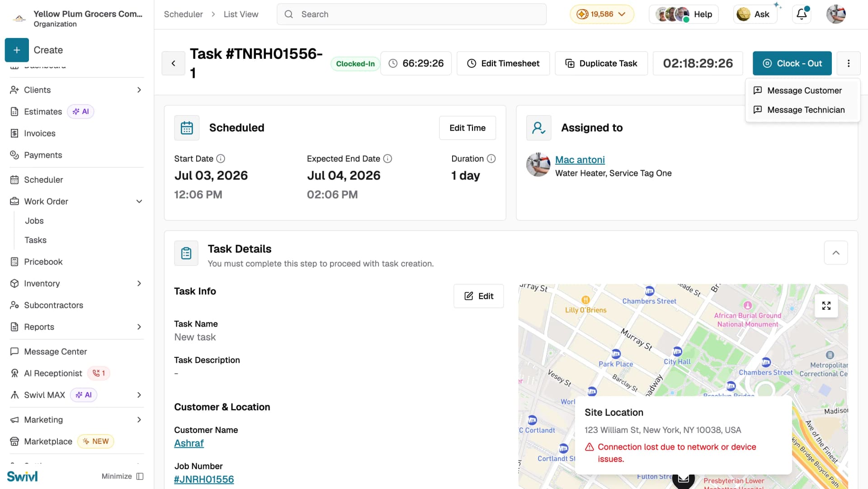Open user profile avatar in header
Image resolution: width=868 pixels, height=489 pixels.
[836, 14]
